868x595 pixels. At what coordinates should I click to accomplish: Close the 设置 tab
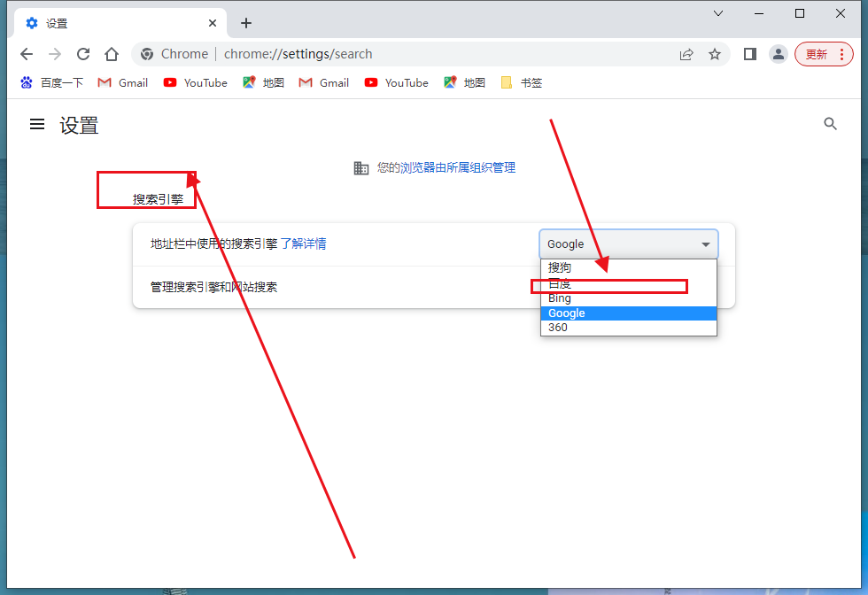click(x=213, y=23)
